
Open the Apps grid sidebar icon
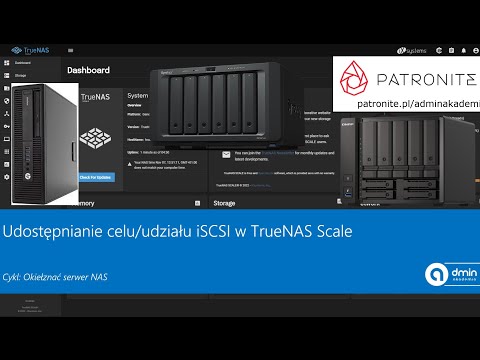(7, 152)
